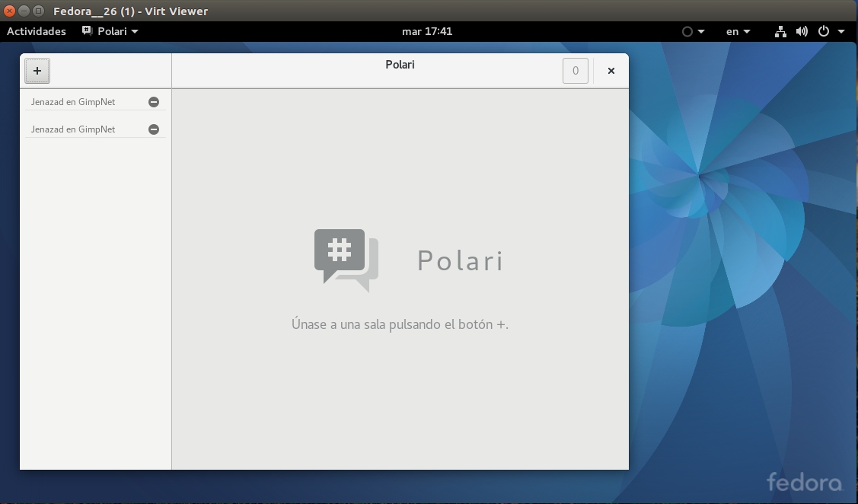Screen dimensions: 858x504
Task: Open the Actividades overview
Action: [36, 31]
